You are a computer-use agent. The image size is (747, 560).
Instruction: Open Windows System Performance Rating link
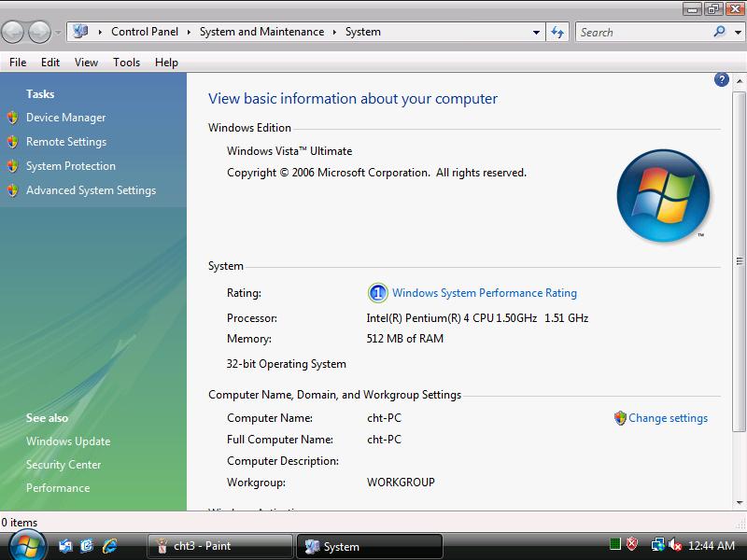tap(484, 293)
